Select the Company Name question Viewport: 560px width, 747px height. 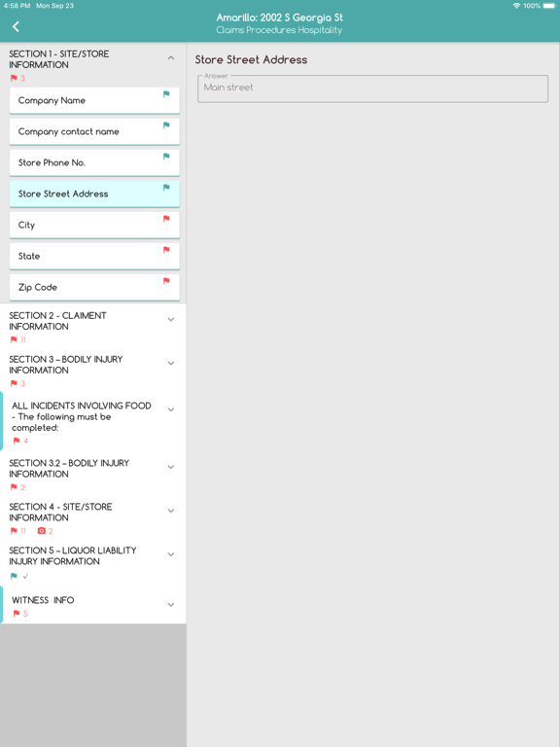(94, 100)
